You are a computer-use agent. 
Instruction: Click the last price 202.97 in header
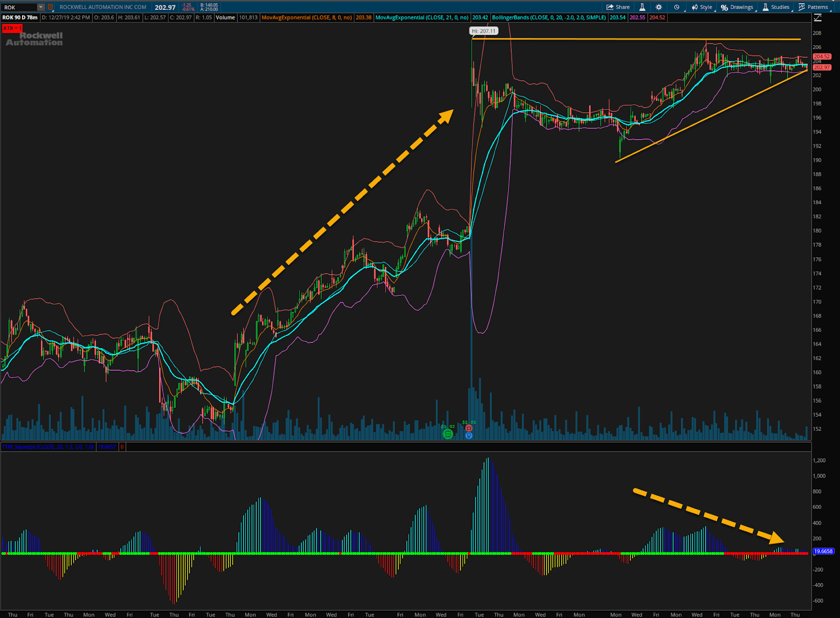(x=165, y=7)
